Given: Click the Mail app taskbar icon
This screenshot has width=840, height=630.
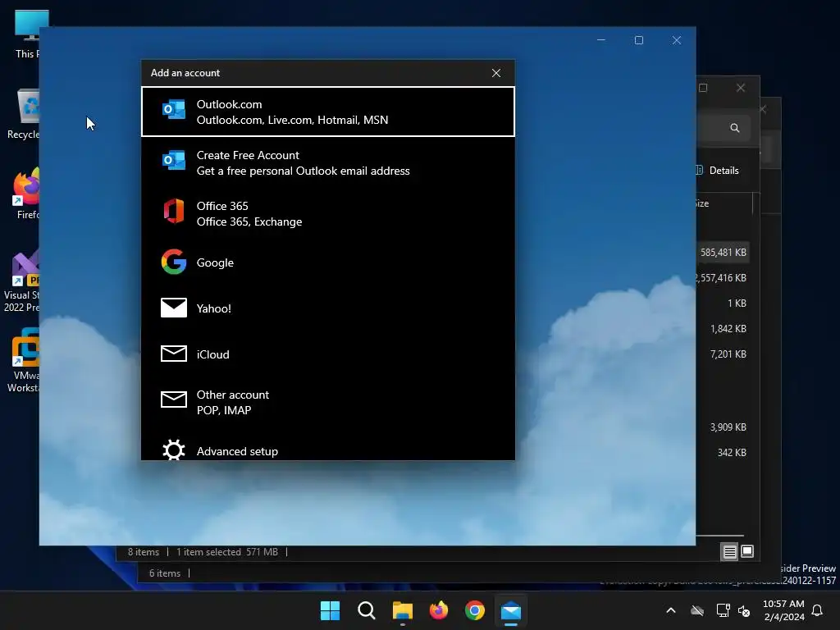Looking at the screenshot, I should pos(511,610).
